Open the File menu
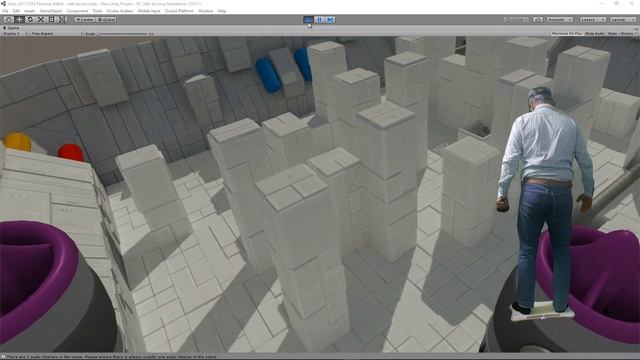Viewport: 640px width, 360px height. pos(5,11)
